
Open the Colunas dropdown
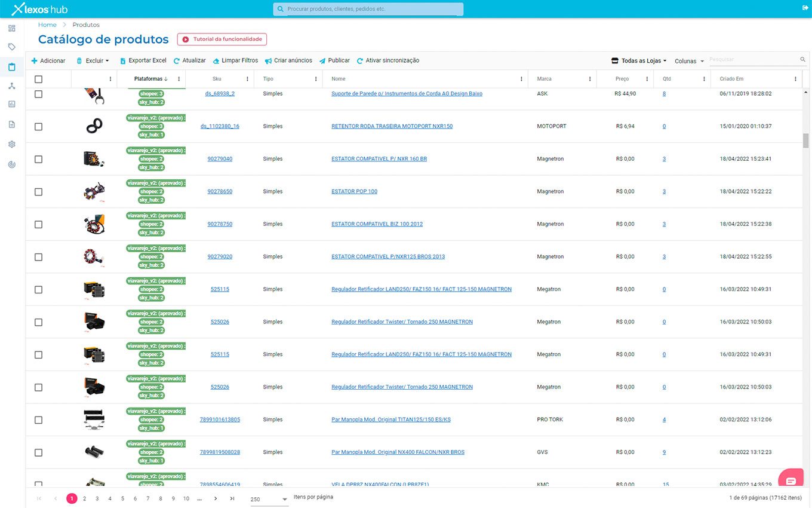pyautogui.click(x=690, y=61)
